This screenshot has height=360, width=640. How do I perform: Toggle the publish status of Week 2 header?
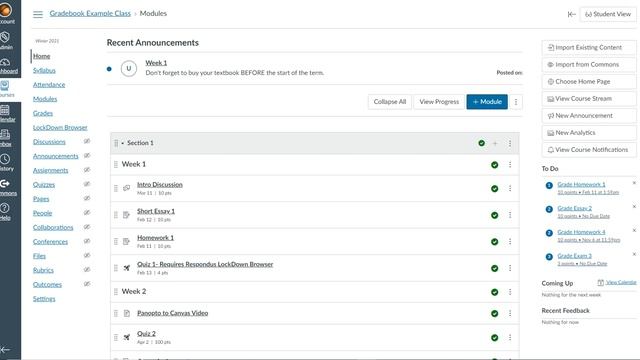[x=495, y=292]
